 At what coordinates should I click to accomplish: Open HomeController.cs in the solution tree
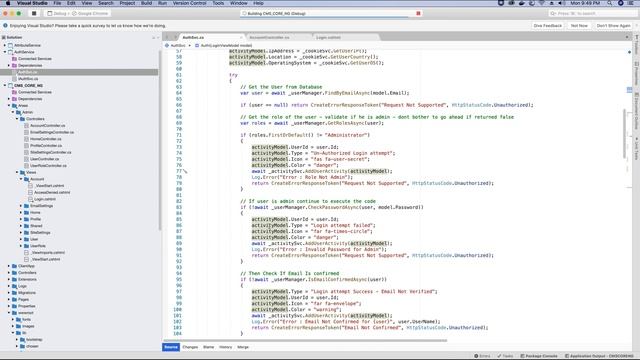tap(46, 139)
